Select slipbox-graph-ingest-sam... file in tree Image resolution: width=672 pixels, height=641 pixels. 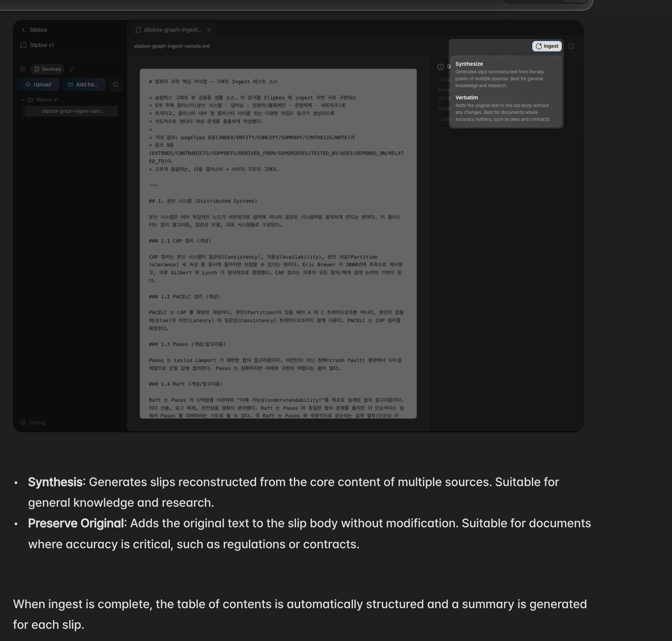(71, 111)
